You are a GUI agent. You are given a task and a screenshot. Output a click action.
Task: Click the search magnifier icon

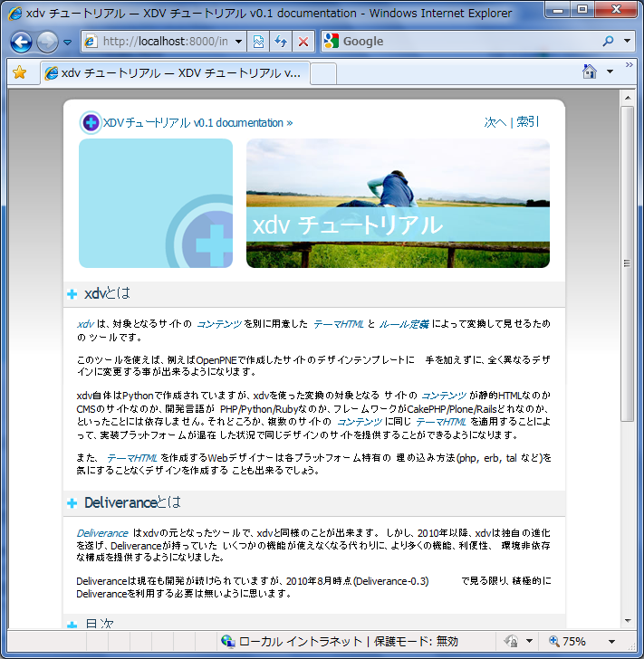(x=608, y=42)
